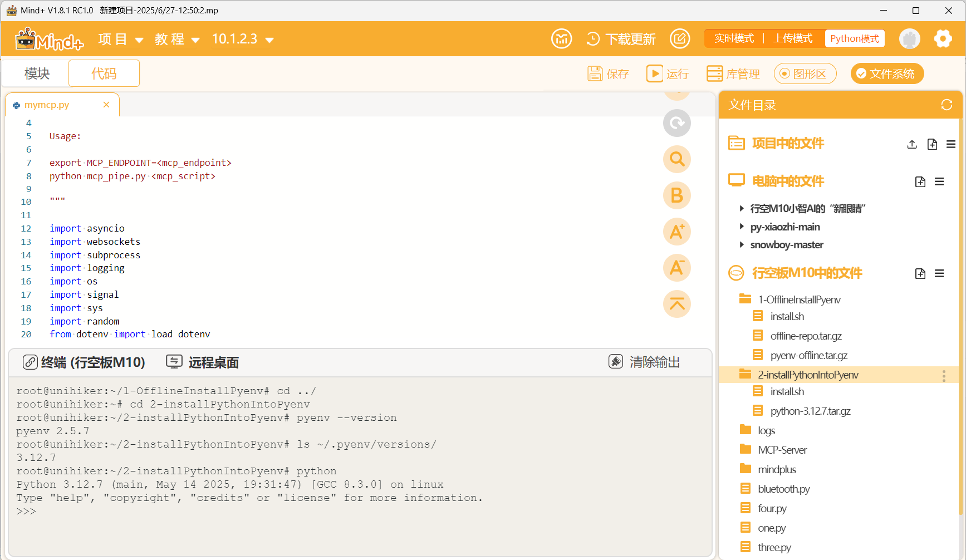Screen dimensions: 966x560
Task: Click 保存 to save file
Action: [x=609, y=73]
